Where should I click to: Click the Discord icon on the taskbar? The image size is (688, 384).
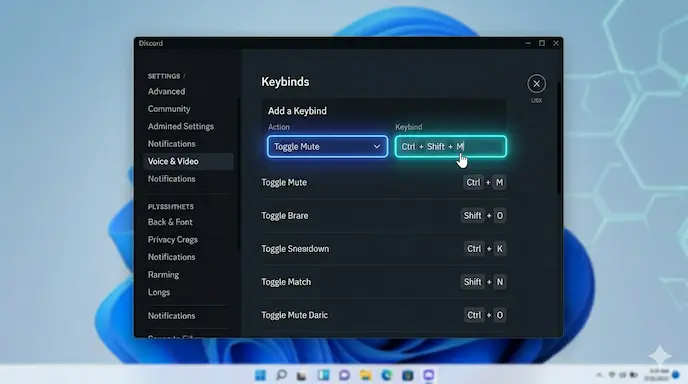(429, 375)
